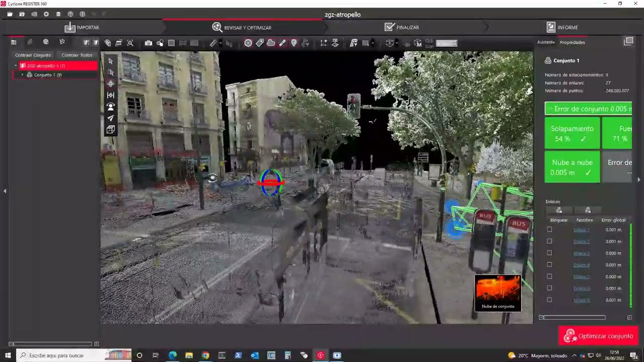This screenshot has width=644, height=362.
Task: Check the seventh Bloquear checkbox in links table
Action: coord(549,300)
